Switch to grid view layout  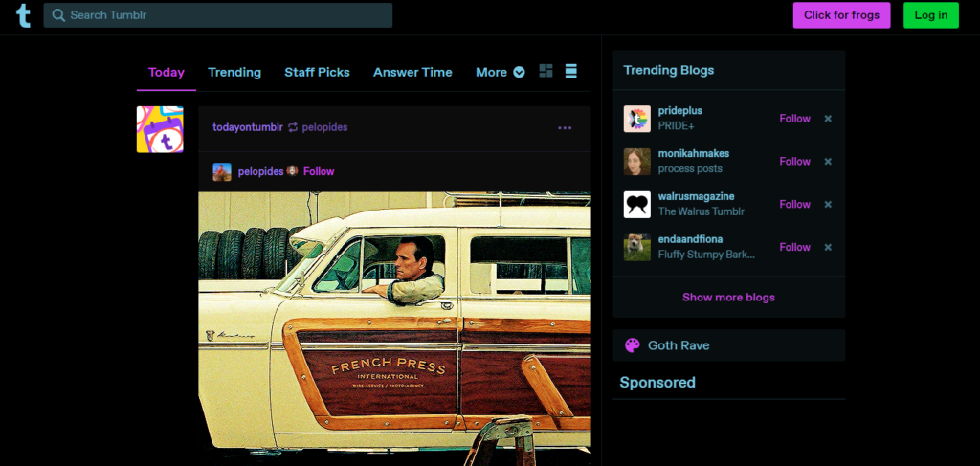pyautogui.click(x=546, y=71)
